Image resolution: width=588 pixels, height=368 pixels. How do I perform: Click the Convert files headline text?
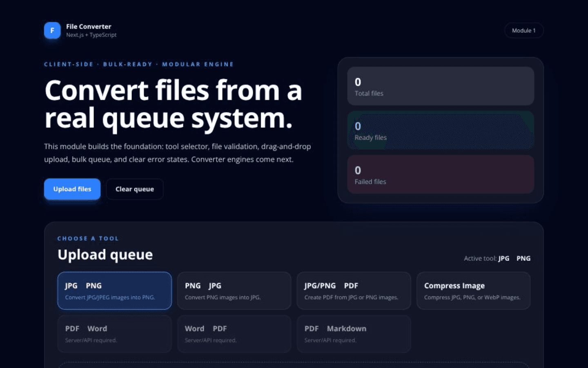173,104
